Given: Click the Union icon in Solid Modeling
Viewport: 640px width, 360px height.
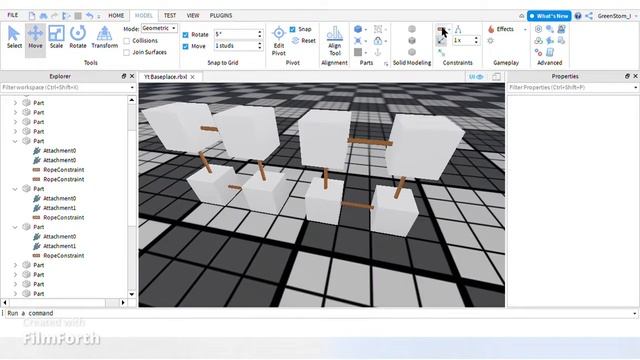Looking at the screenshot, I should (412, 29).
